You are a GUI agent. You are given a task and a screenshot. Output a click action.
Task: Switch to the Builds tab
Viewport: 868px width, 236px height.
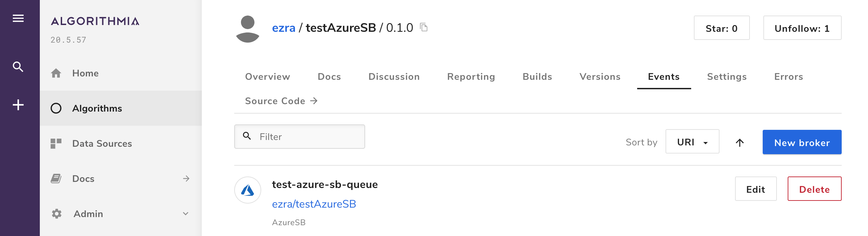538,77
